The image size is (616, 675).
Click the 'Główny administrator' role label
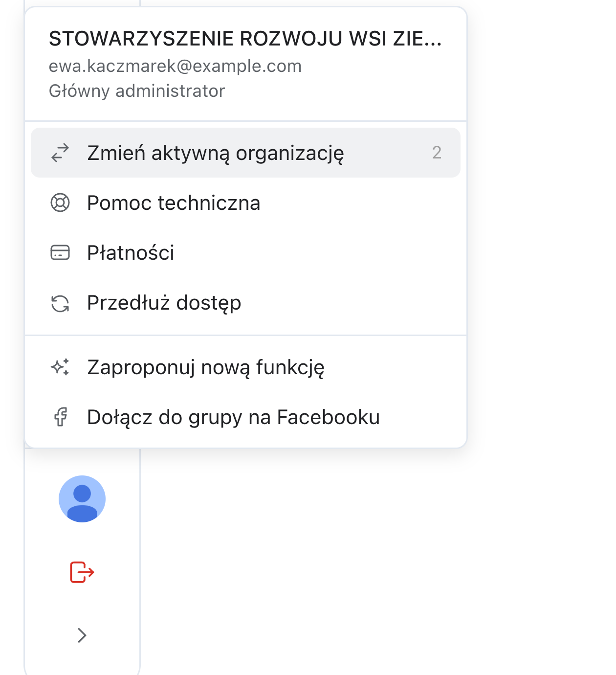137,91
